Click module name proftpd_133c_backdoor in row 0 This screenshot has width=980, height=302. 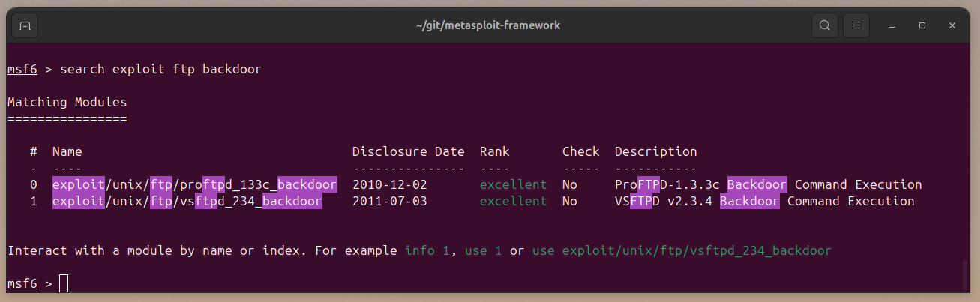pos(195,184)
